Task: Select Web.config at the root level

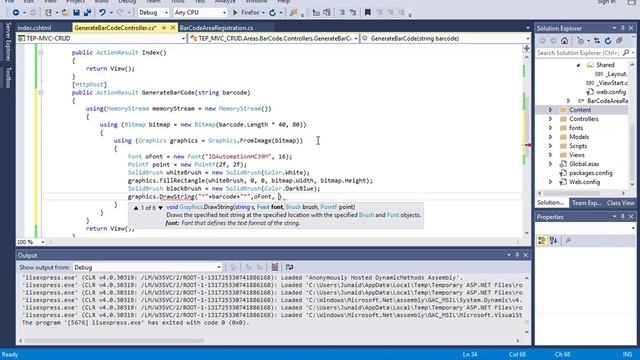Action: [584, 182]
